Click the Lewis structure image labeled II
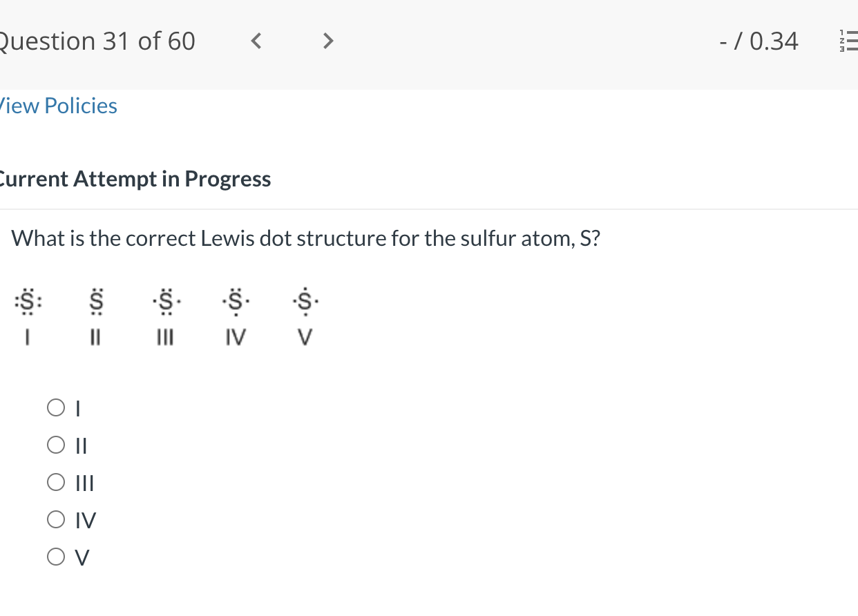Image resolution: width=858 pixels, height=616 pixels. 95,300
